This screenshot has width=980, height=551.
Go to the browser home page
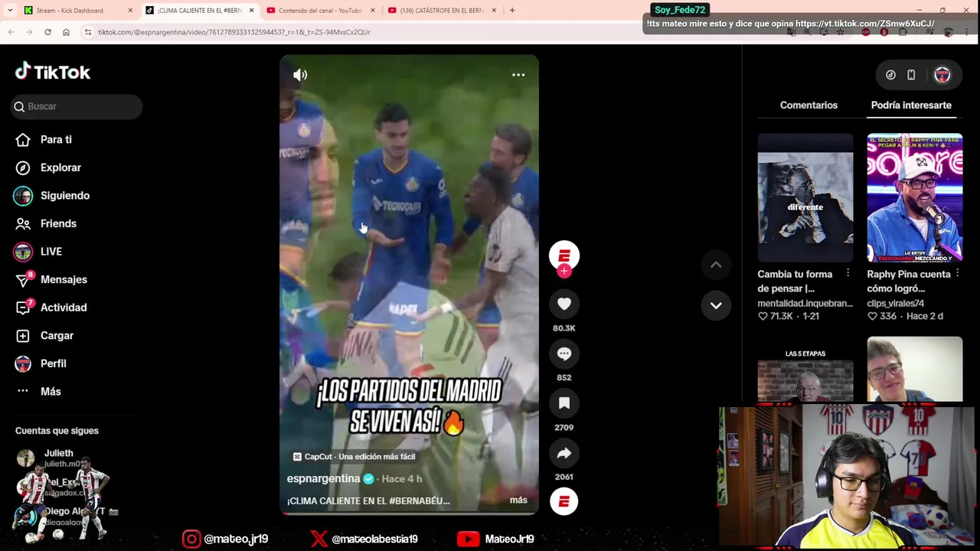coord(66,32)
